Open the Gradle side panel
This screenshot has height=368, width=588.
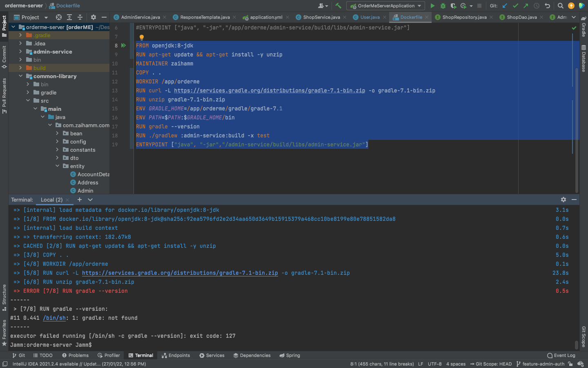[x=584, y=27]
